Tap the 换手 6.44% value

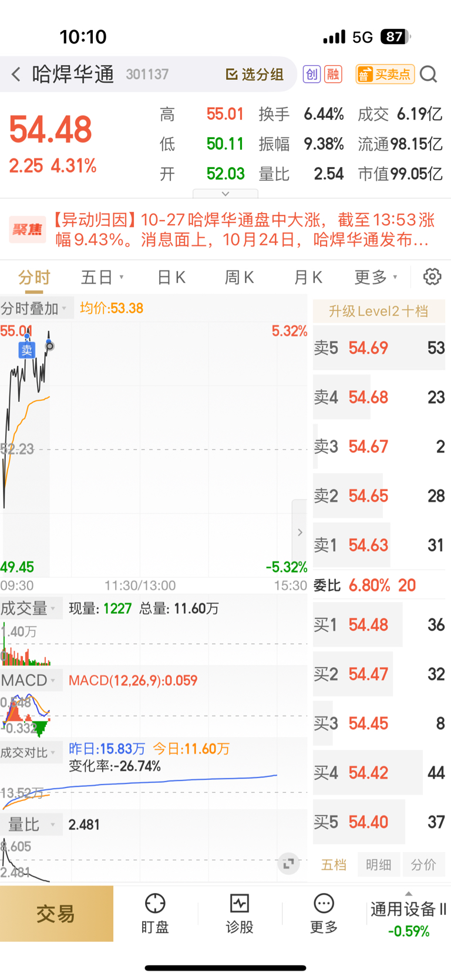tap(324, 114)
